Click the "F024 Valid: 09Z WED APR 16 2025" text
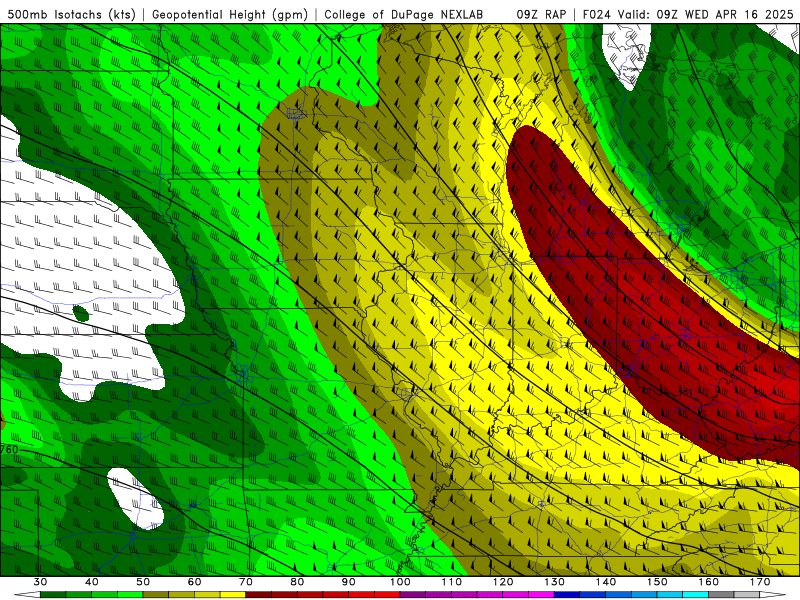This screenshot has height=600, width=800. (688, 14)
